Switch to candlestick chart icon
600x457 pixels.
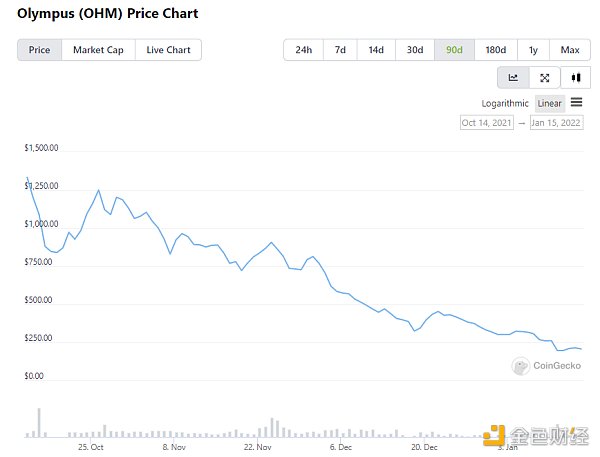click(x=575, y=77)
